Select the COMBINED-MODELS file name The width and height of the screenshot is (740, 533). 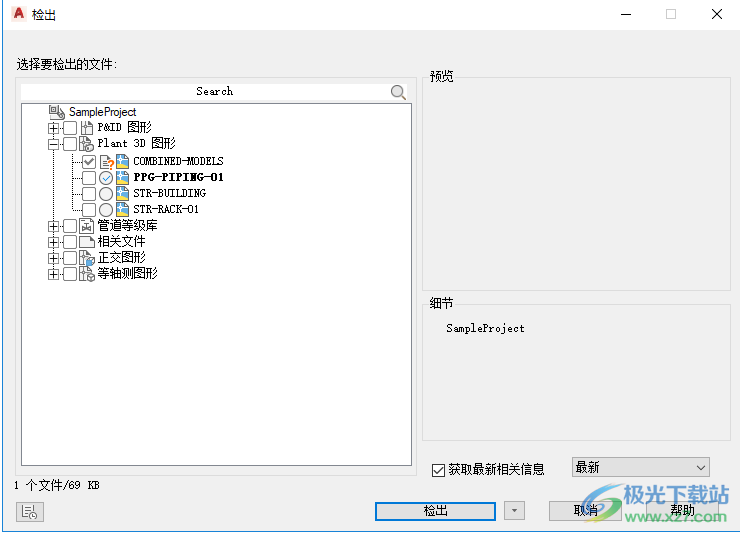pos(178,161)
